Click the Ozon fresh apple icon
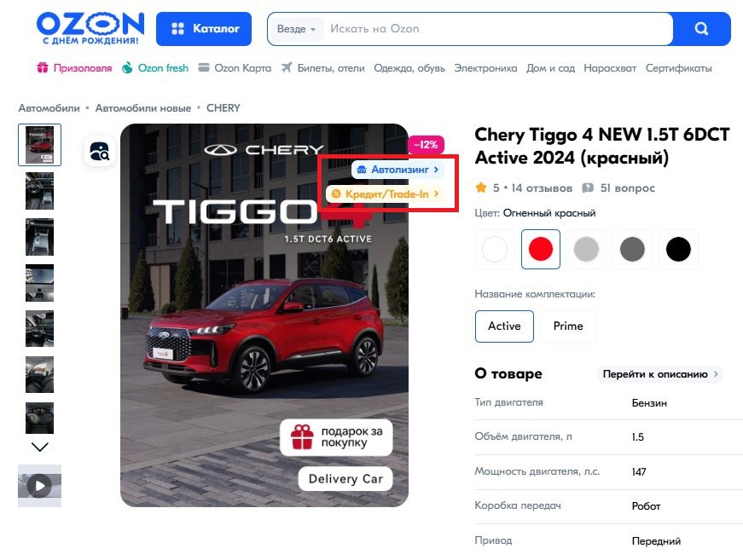 click(x=127, y=68)
